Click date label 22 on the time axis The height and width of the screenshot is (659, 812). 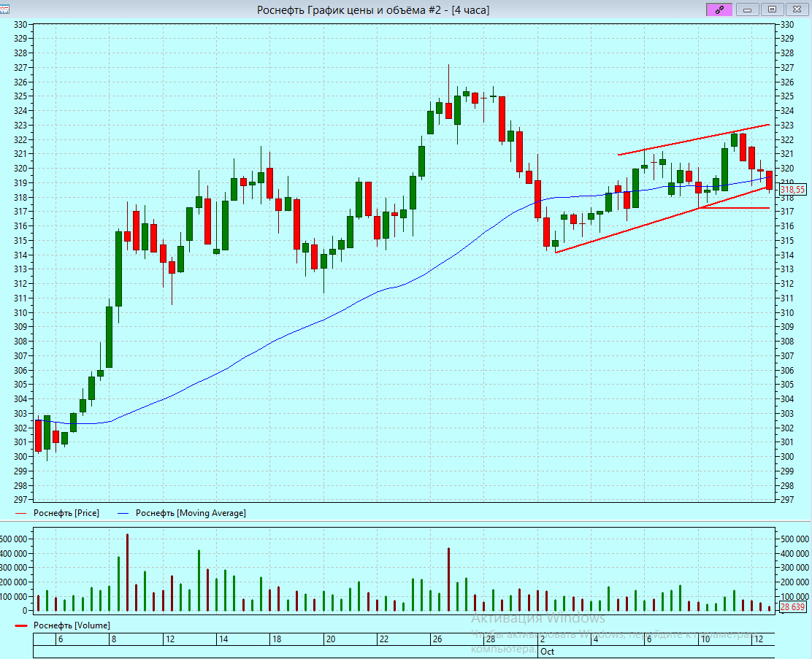(x=384, y=639)
